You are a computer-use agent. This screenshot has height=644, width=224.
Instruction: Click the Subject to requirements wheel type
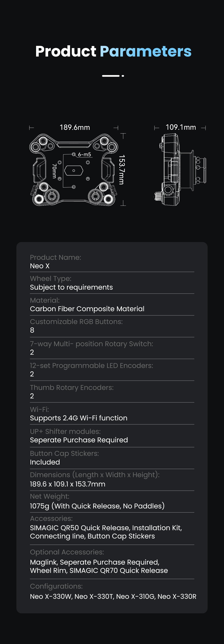[x=71, y=287]
